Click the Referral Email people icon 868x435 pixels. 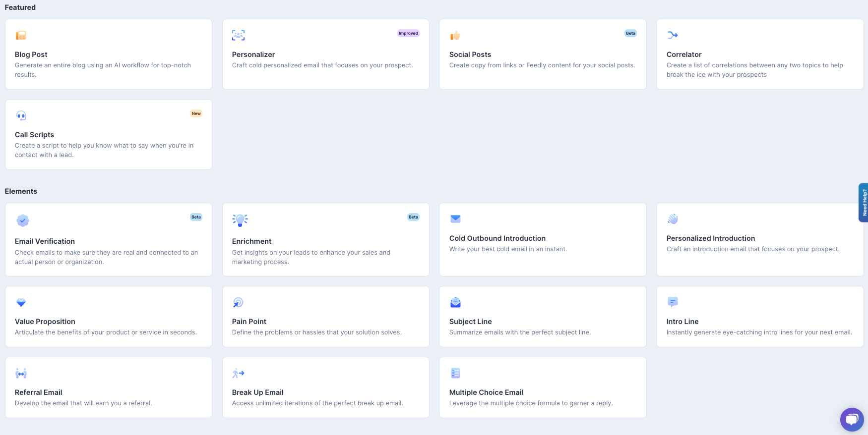[21, 373]
